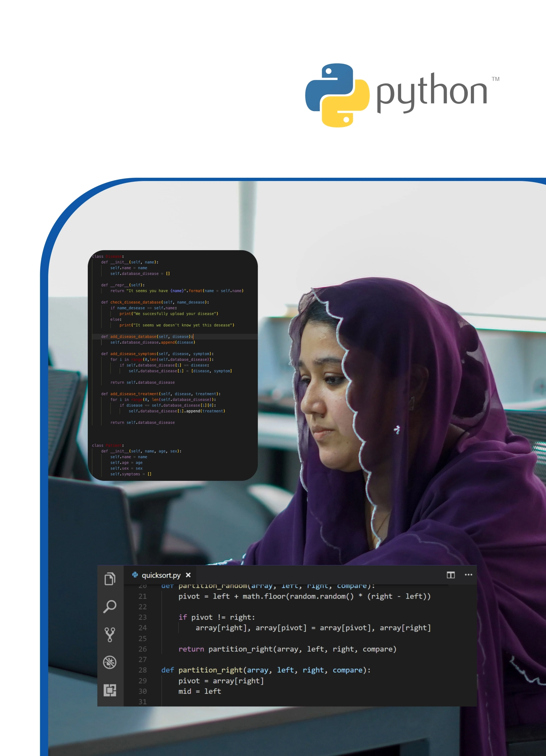Close the quicksort.py tab
Image resolution: width=546 pixels, height=756 pixels.
(x=188, y=575)
